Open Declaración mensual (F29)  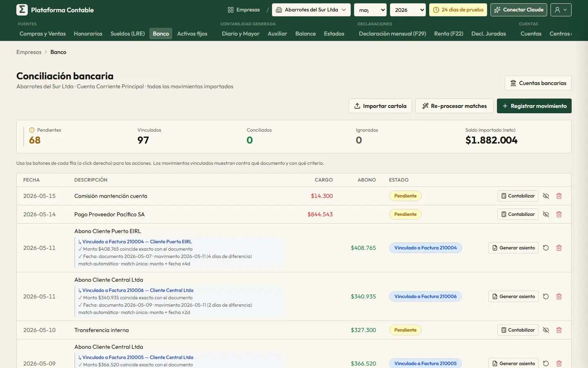point(392,34)
